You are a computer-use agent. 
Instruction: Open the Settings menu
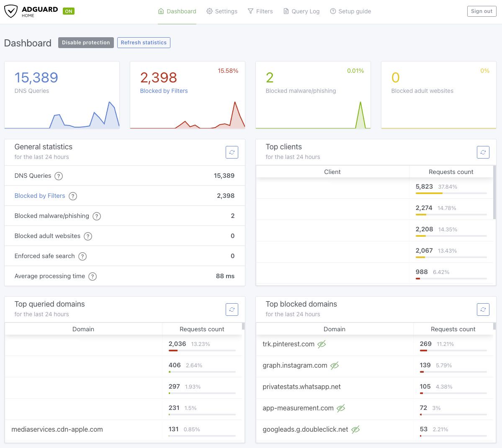(222, 11)
